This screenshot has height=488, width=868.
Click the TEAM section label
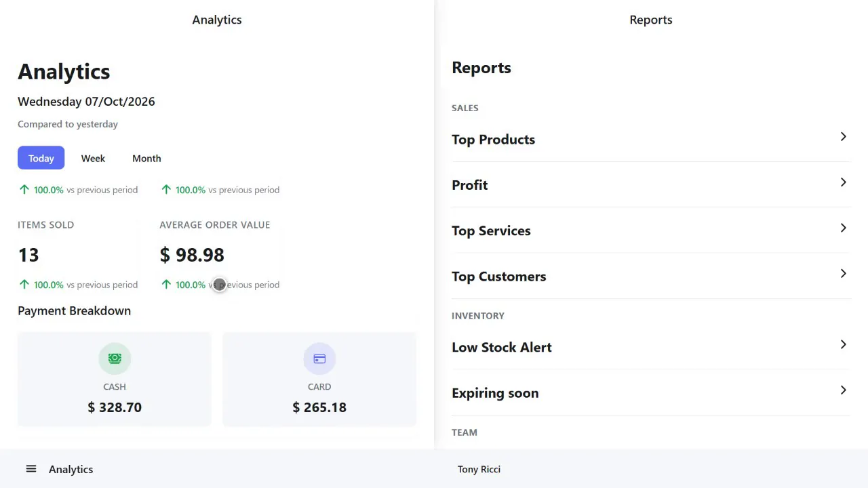pyautogui.click(x=465, y=432)
